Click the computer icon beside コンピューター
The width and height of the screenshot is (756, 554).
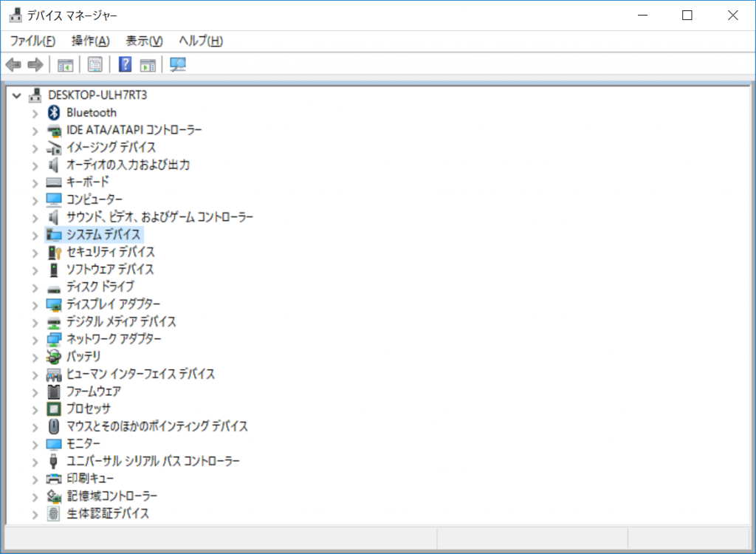53,199
